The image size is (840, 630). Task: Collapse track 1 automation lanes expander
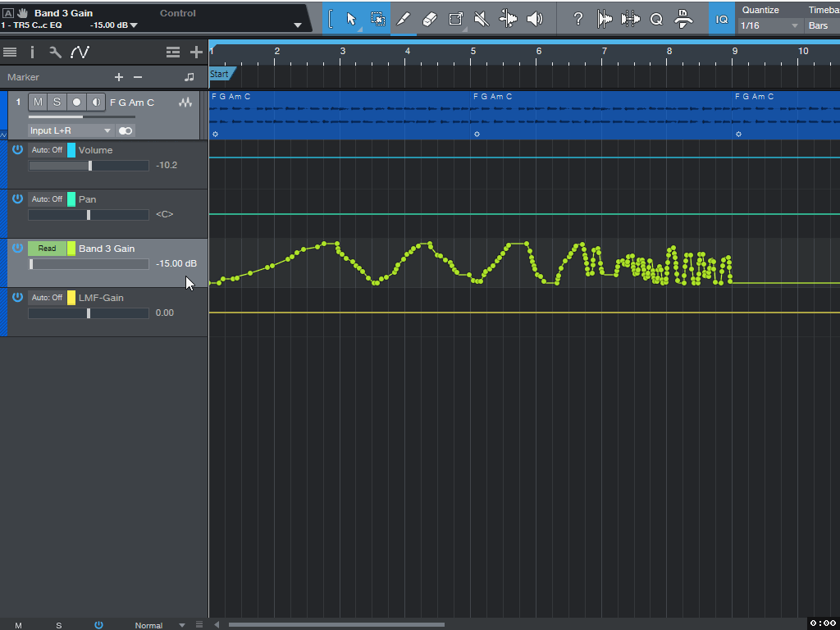[3, 135]
